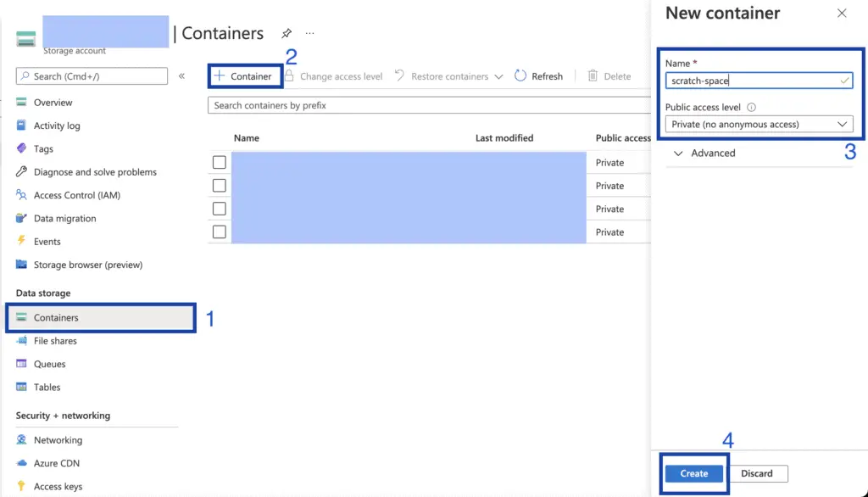Screen dimensions: 868x497
Task: Click Change access level in toolbar
Action: (x=341, y=76)
